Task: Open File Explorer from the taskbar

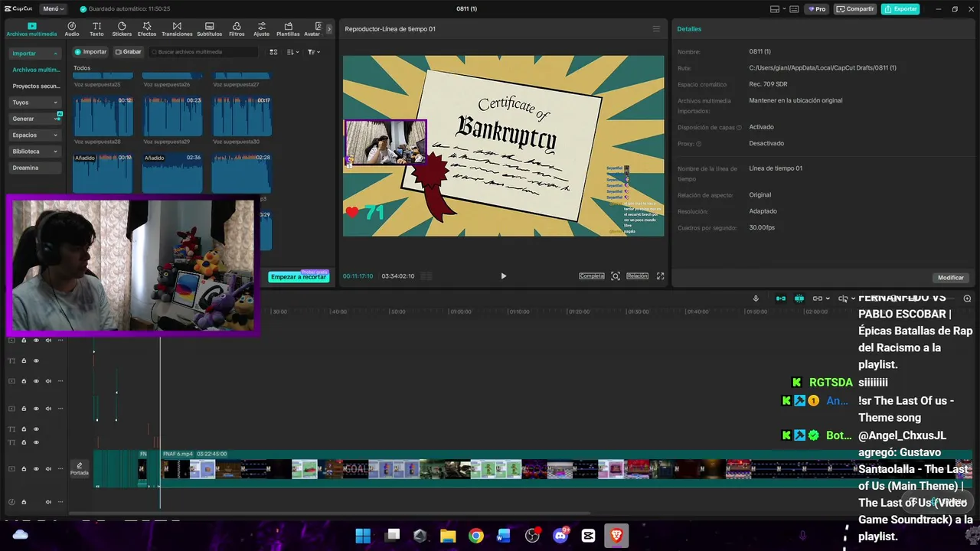Action: coord(448,535)
